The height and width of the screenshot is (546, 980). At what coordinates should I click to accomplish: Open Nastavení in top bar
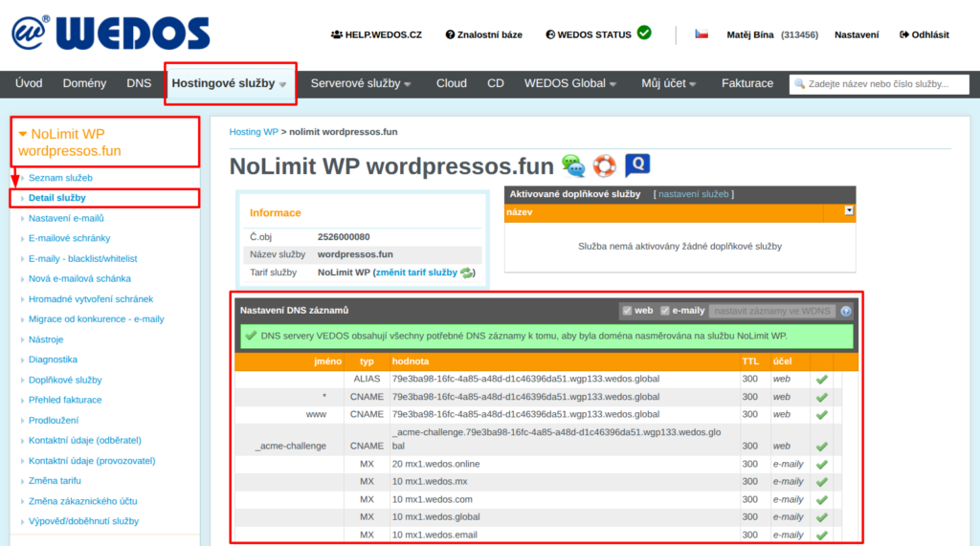pyautogui.click(x=857, y=35)
